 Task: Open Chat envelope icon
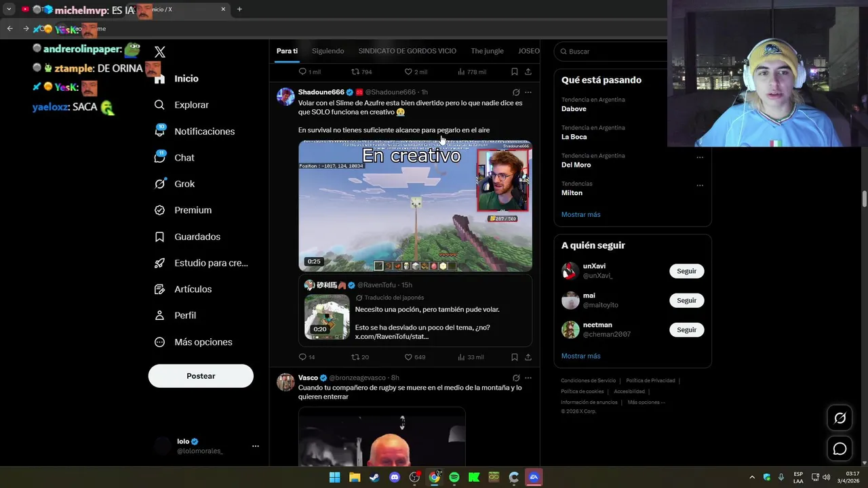pyautogui.click(x=160, y=157)
